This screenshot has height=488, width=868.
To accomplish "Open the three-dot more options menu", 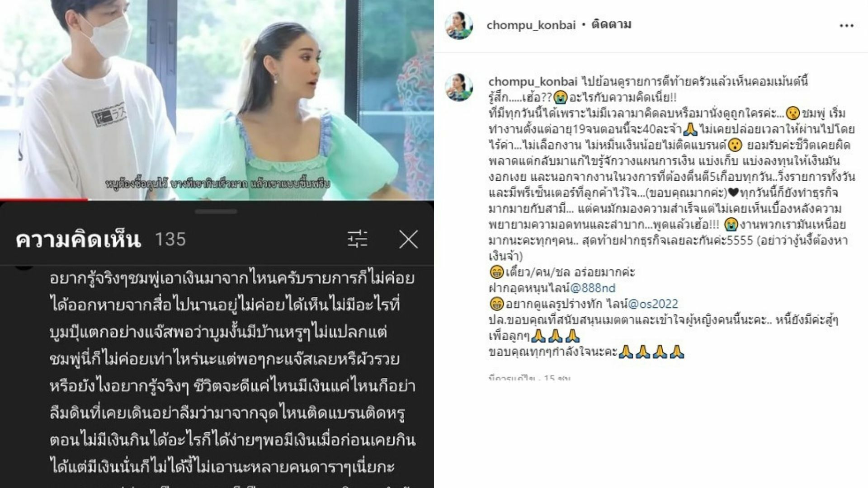I will (x=846, y=26).
